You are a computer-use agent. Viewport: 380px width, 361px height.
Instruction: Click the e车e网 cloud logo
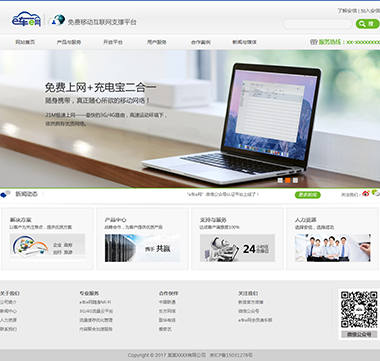click(26, 19)
